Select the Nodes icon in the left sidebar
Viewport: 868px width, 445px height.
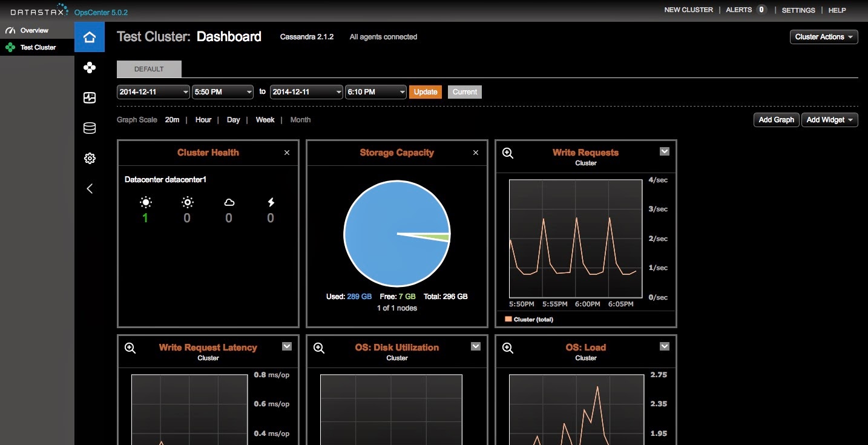pos(89,67)
